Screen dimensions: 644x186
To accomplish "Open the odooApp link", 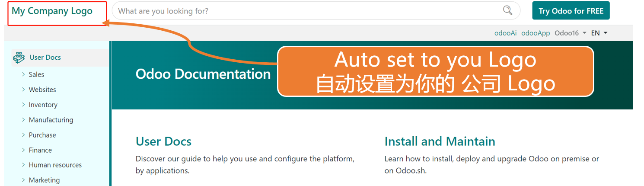I will [x=536, y=33].
